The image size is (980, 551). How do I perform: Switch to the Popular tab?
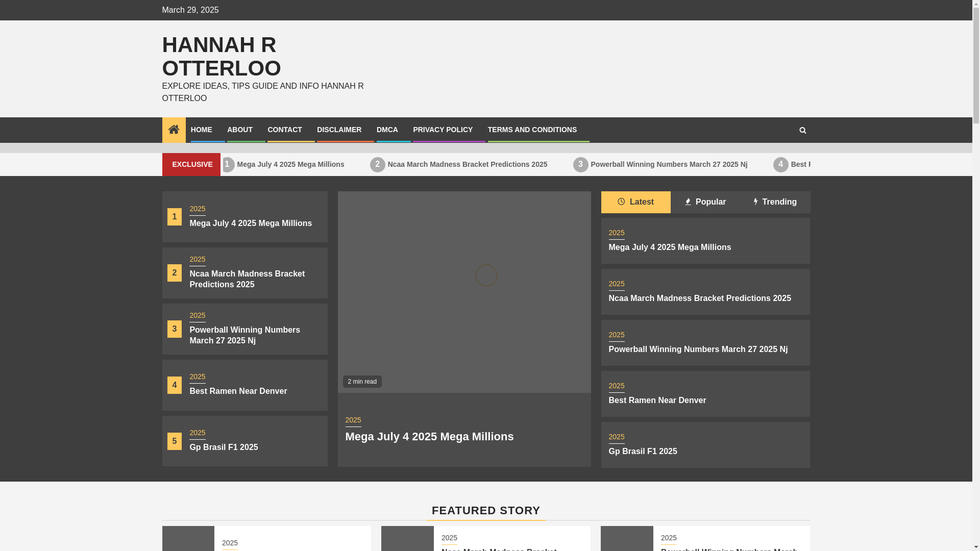point(705,202)
